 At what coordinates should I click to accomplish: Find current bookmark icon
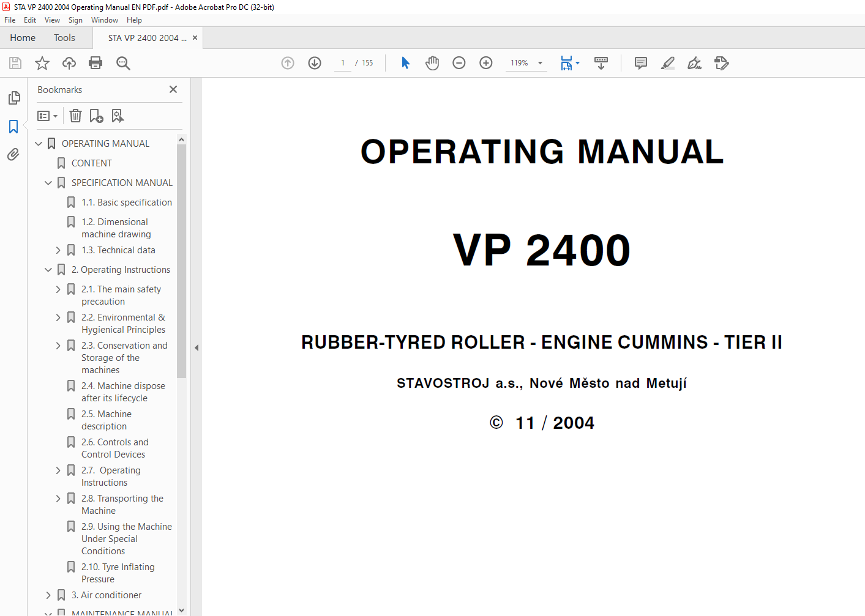tap(118, 116)
